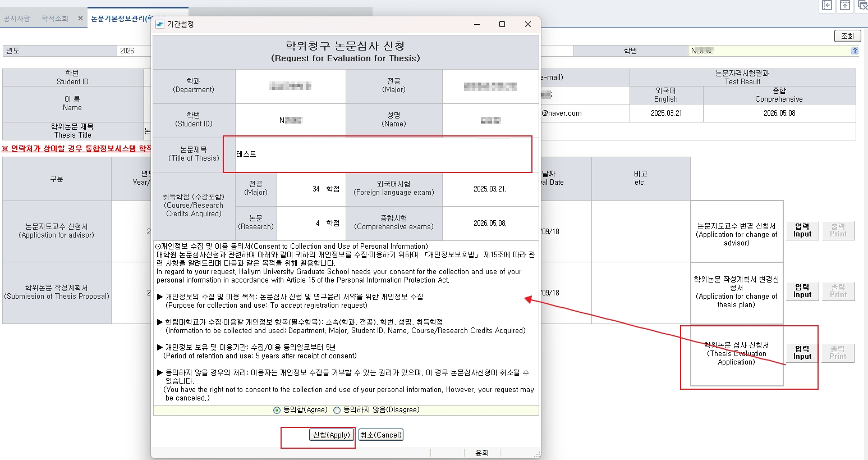Click the red 연락처가 상이할 경우 notice text
Viewport: 868px width, 460px height.
(77, 149)
